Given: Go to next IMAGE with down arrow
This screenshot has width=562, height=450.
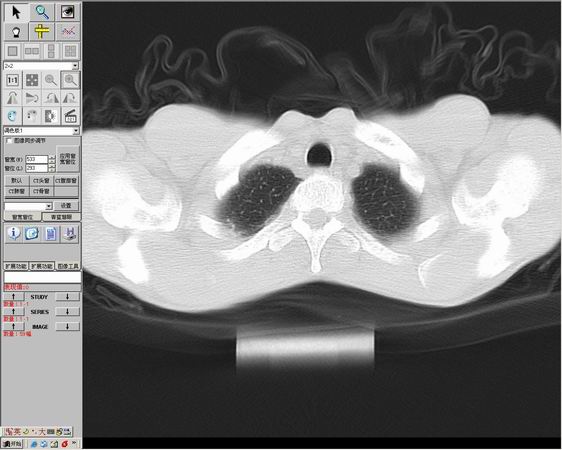Looking at the screenshot, I should [x=67, y=326].
